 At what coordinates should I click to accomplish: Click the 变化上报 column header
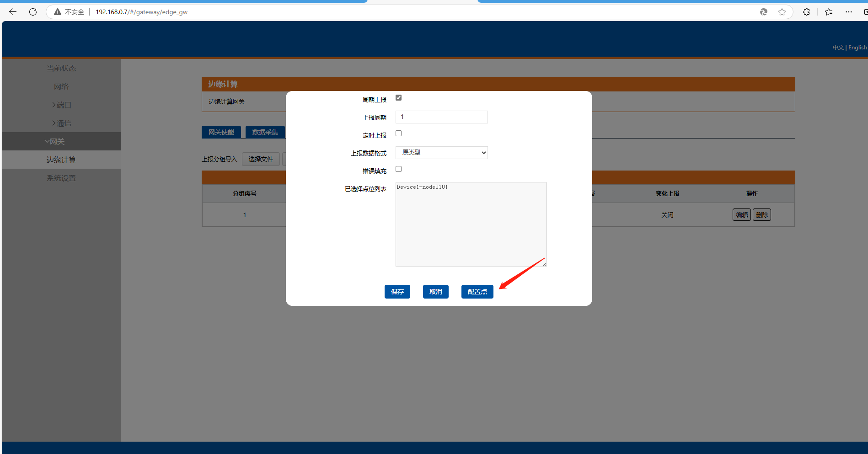(x=667, y=193)
